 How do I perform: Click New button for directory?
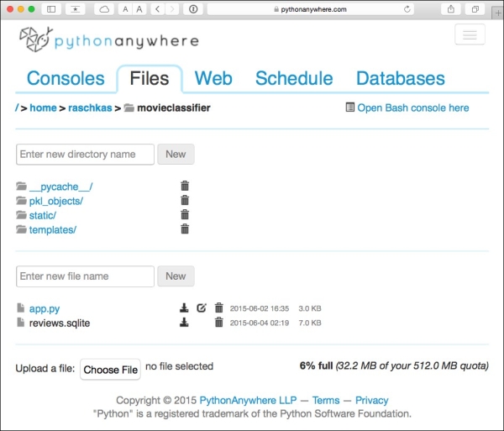[176, 155]
